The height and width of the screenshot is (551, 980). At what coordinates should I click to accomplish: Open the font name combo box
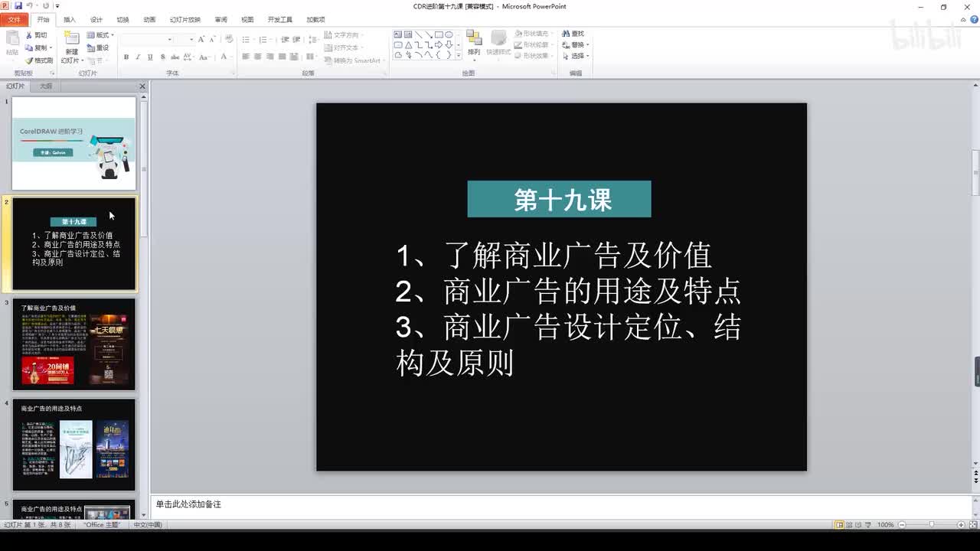pyautogui.click(x=146, y=39)
